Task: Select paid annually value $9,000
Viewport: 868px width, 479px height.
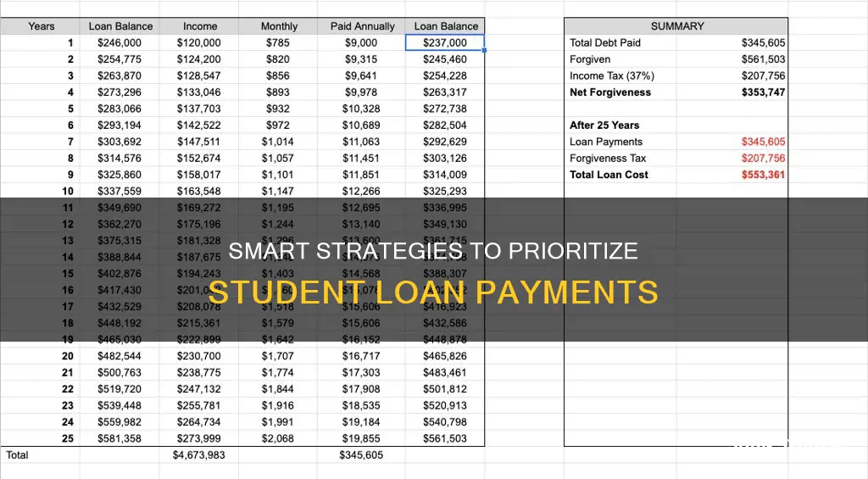Action: pyautogui.click(x=361, y=42)
